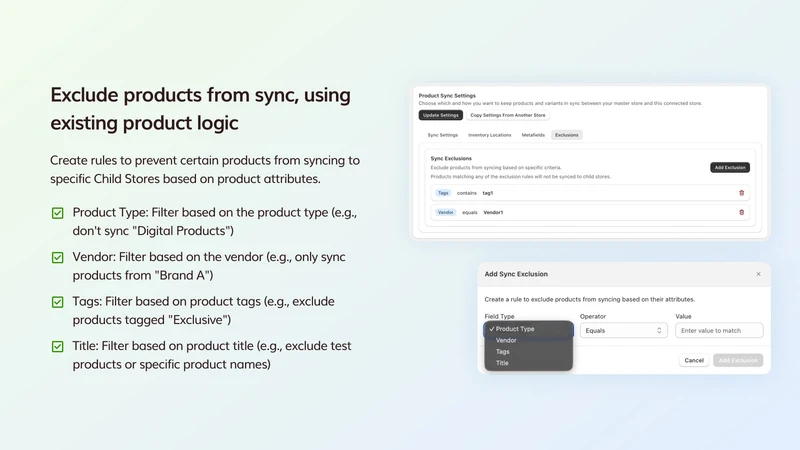Choose Vendor in Field Type list

point(529,340)
